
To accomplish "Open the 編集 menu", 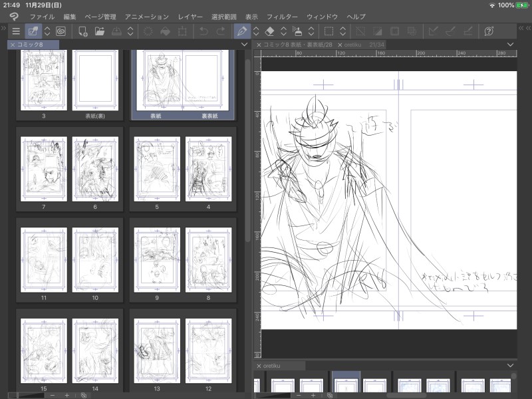I will tap(70, 17).
